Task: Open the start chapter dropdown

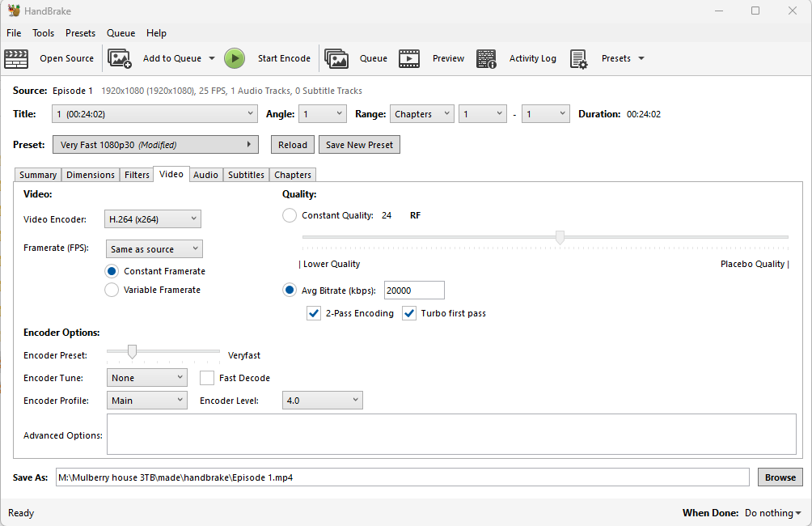Action: (483, 113)
